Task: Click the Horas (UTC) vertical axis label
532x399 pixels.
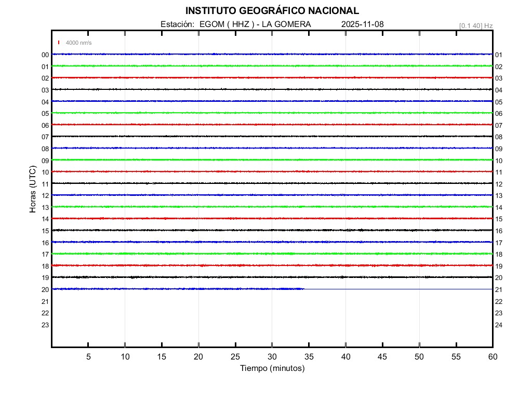Action: point(33,190)
